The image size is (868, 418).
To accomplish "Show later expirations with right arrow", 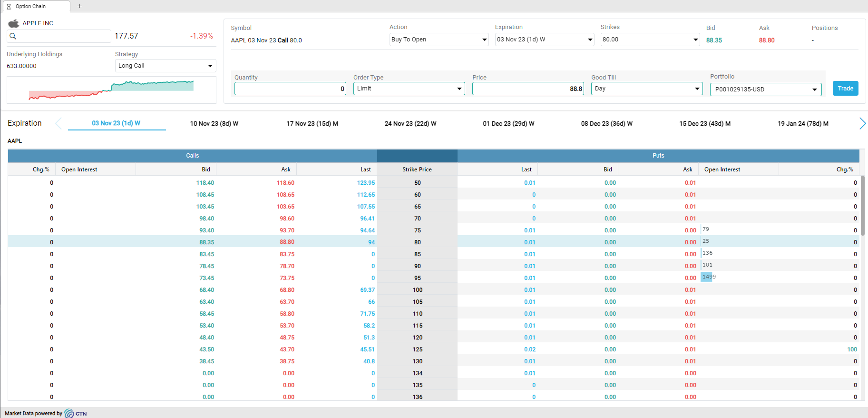I will click(x=862, y=123).
